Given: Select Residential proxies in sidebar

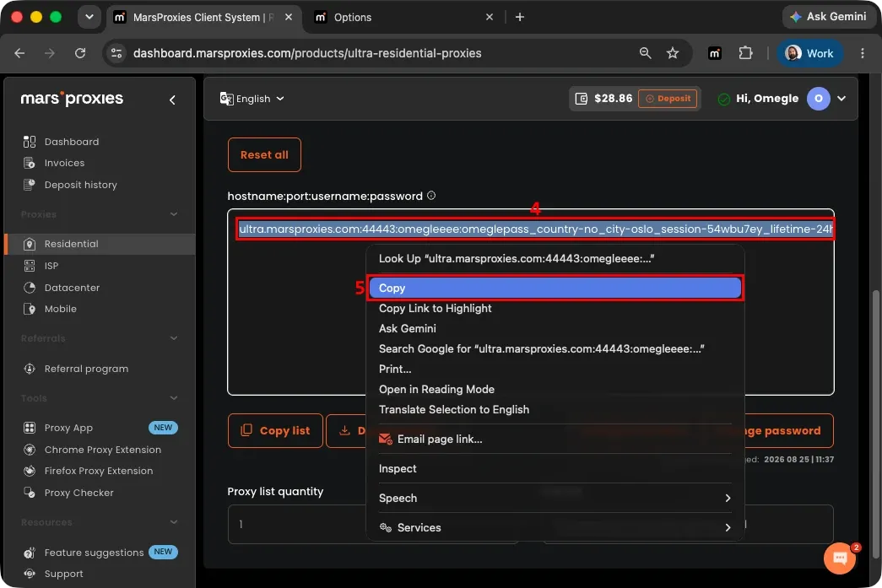Looking at the screenshot, I should (x=100, y=244).
